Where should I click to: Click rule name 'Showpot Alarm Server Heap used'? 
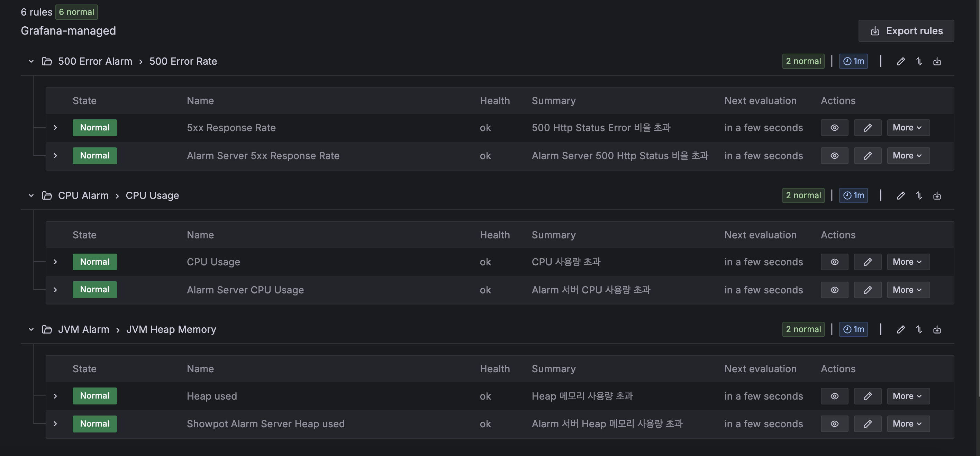pos(265,424)
